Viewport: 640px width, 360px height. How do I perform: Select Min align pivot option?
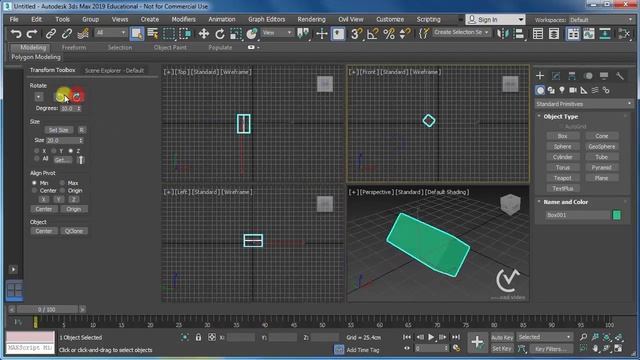(34, 183)
